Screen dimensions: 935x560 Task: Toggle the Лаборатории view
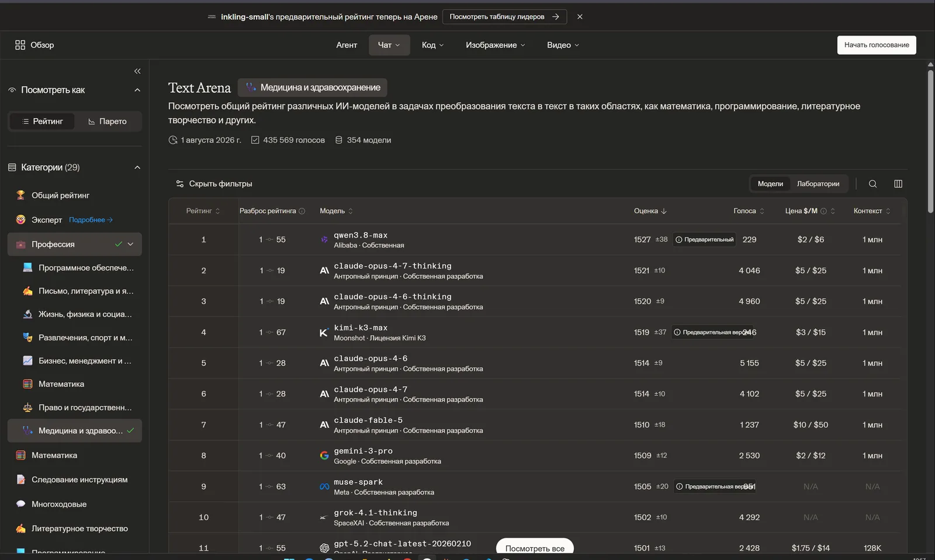pyautogui.click(x=818, y=184)
